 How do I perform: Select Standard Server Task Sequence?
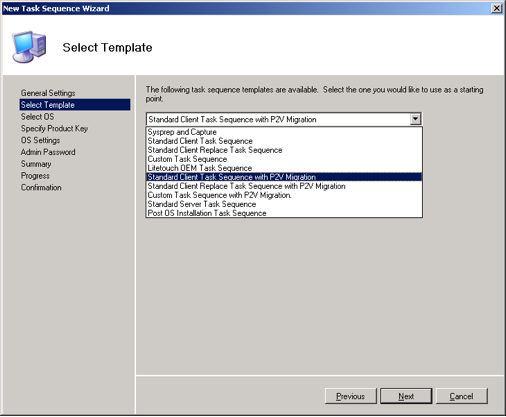pyautogui.click(x=284, y=204)
